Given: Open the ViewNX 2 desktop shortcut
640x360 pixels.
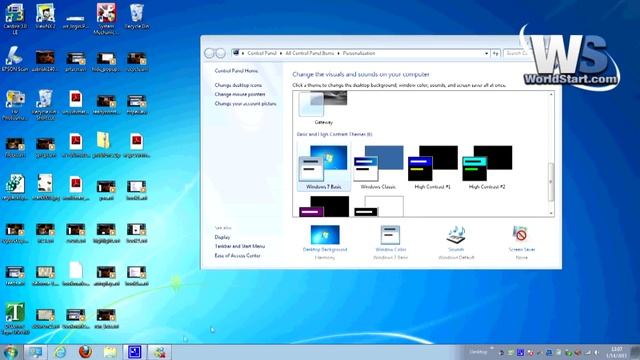Looking at the screenshot, I should pos(45,16).
